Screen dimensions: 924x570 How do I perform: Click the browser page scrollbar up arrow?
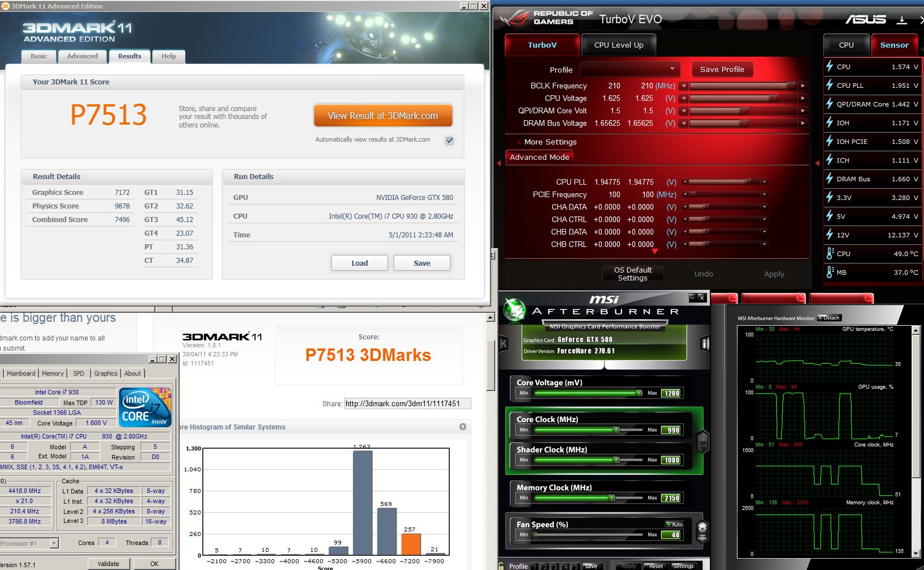tap(491, 318)
